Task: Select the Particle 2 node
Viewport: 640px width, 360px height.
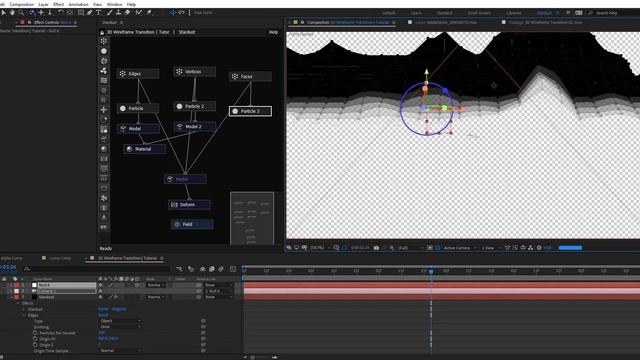Action: tap(195, 106)
